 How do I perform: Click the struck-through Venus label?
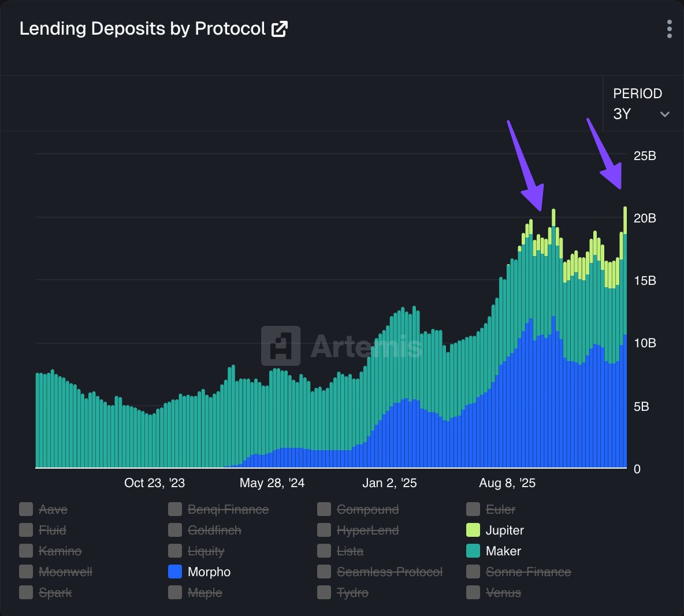tap(503, 592)
